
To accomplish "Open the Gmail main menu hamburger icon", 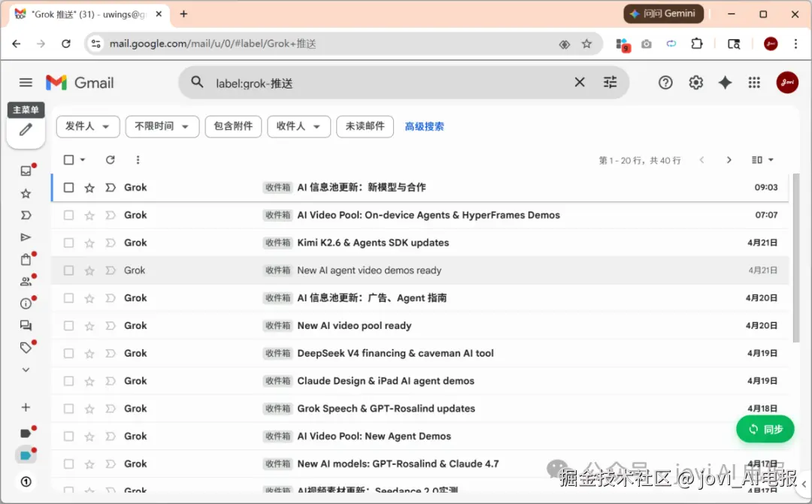I will click(26, 83).
